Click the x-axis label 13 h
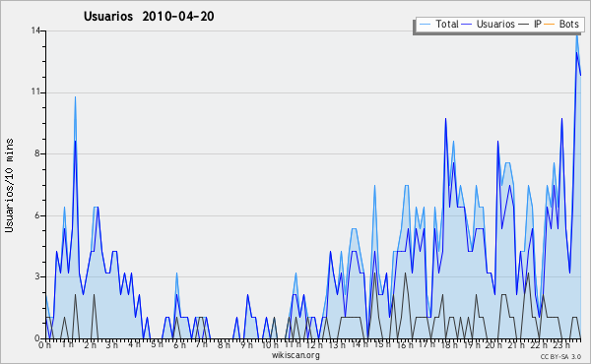This screenshot has width=591, height=364. [x=337, y=344]
